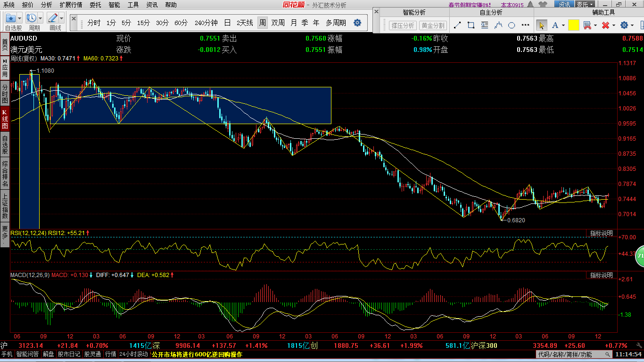644x362 pixels.
Task: Expand the 周期 dropdown arrow
Action: coord(41,18)
